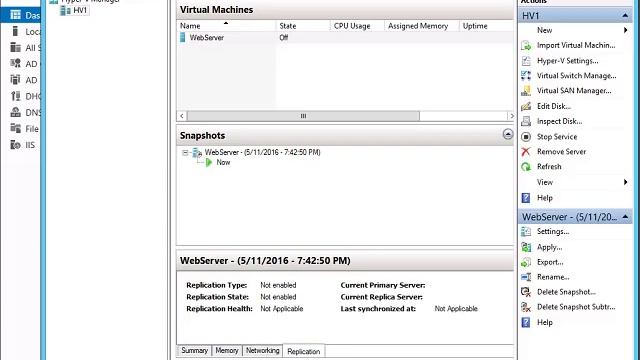Sort by the CPU Usage column header

tap(357, 26)
